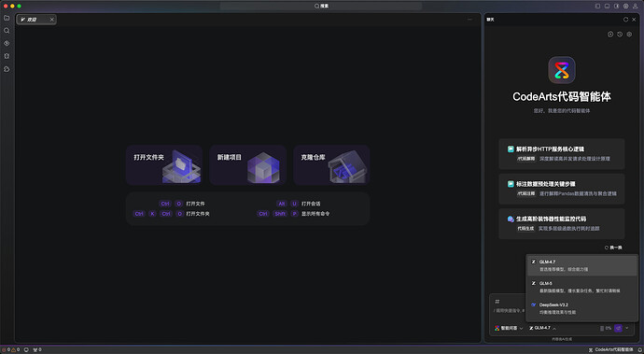Viewport: 644px width, 354px height.
Task: Open the Debug icon in activity bar
Action: pyautogui.click(x=7, y=56)
